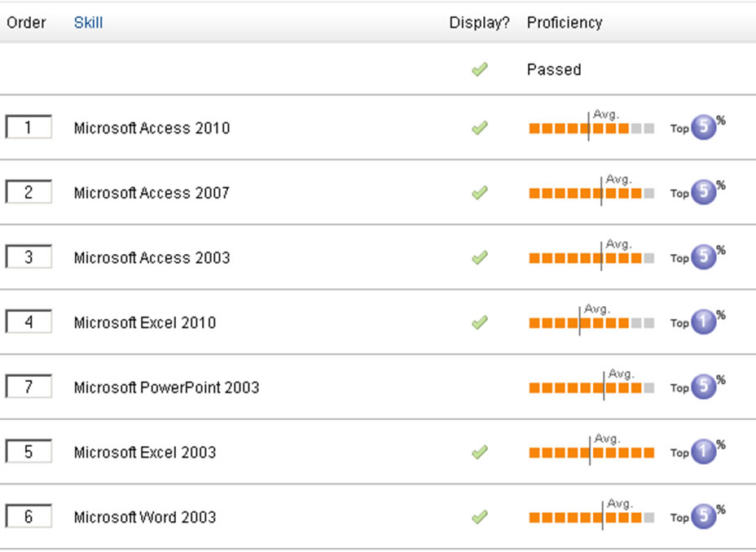Select the Microsoft PowerPoint 2003 skill name

coord(166,388)
